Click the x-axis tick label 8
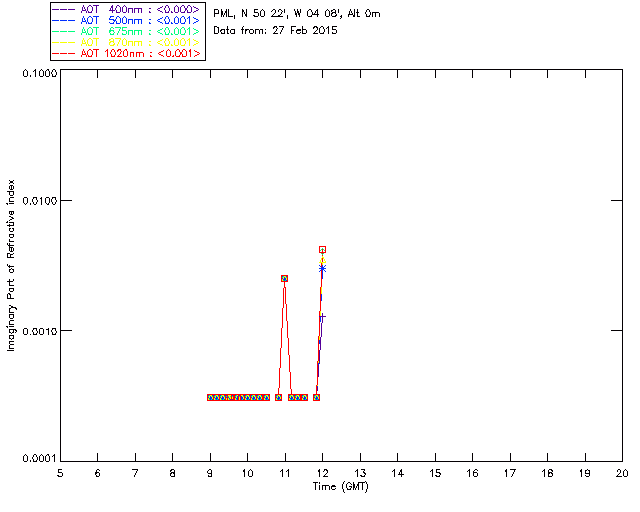The width and height of the screenshot is (640, 512). (x=173, y=474)
